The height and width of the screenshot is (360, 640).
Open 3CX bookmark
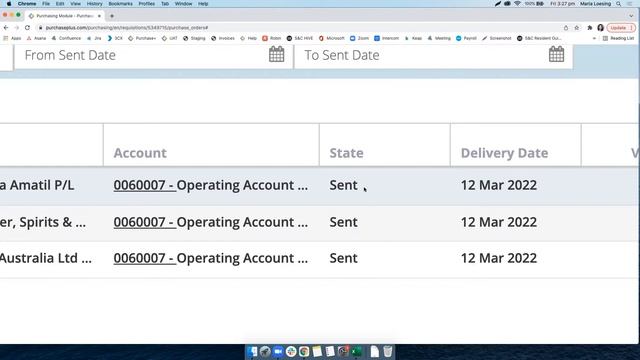[115, 38]
